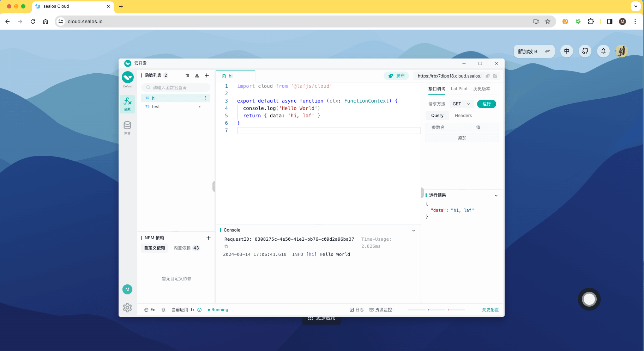Open the GitHub icon in top bar
Screen dimensions: 644x351
[x=585, y=51]
